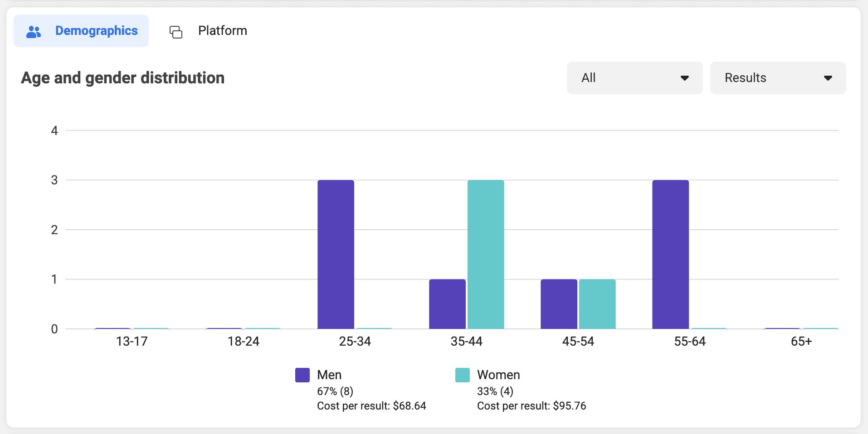Viewport: 868px width, 434px height.
Task: Click the 13-17 age axis label
Action: pos(132,342)
